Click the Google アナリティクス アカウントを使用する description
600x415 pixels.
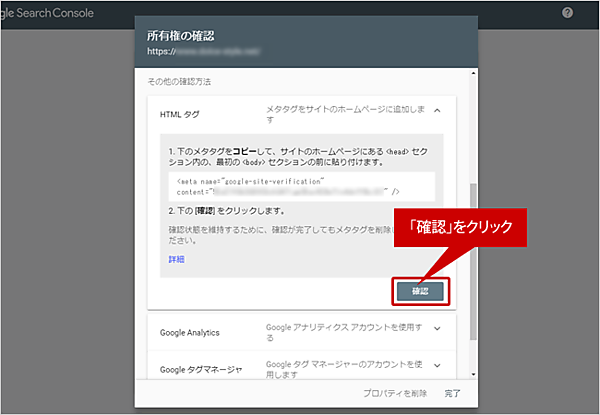(344, 332)
